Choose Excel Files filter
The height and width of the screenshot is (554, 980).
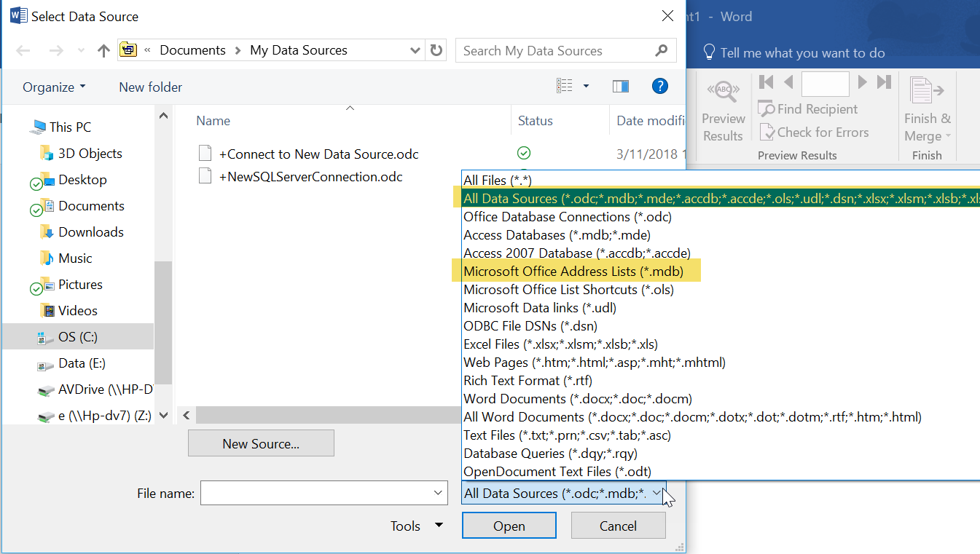coord(561,344)
